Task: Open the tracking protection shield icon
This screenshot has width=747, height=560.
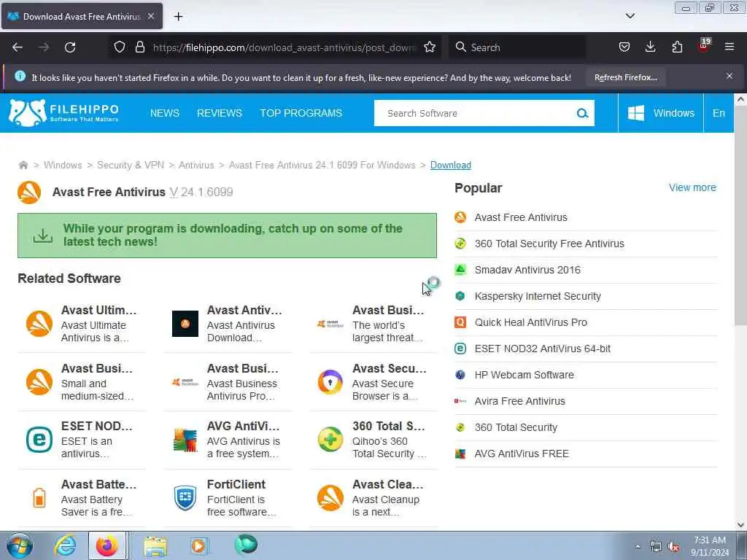Action: point(120,47)
